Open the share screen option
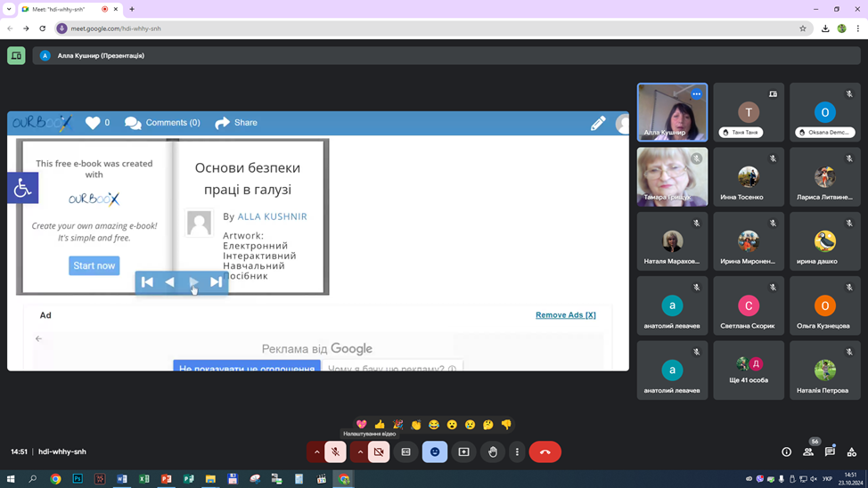The width and height of the screenshot is (868, 488). (463, 452)
